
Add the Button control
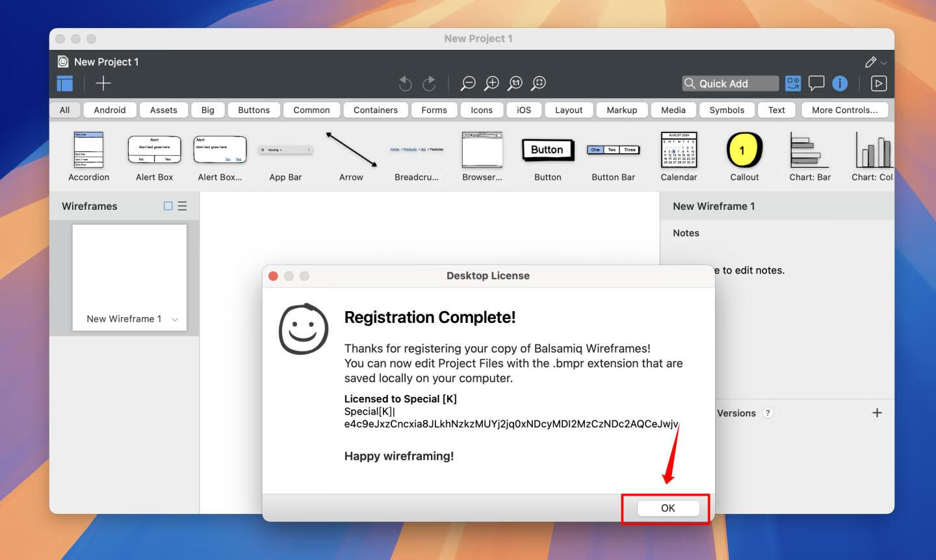point(548,157)
